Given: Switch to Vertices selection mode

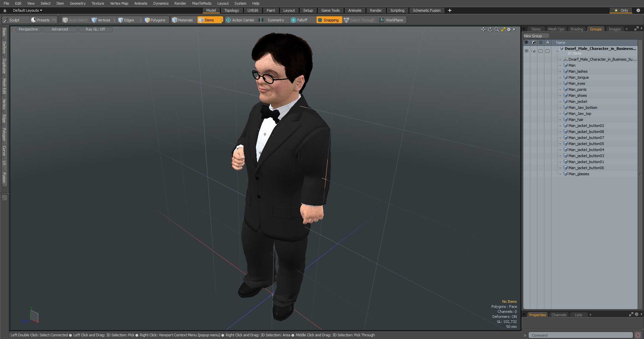Looking at the screenshot, I should click(x=104, y=20).
